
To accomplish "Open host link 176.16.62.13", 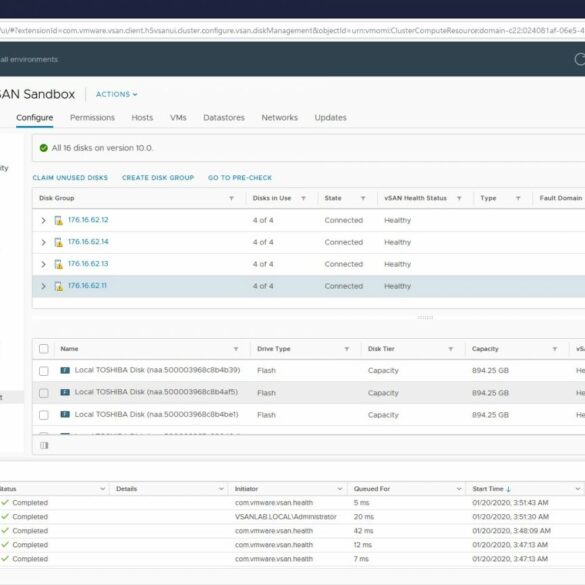I will click(x=88, y=264).
